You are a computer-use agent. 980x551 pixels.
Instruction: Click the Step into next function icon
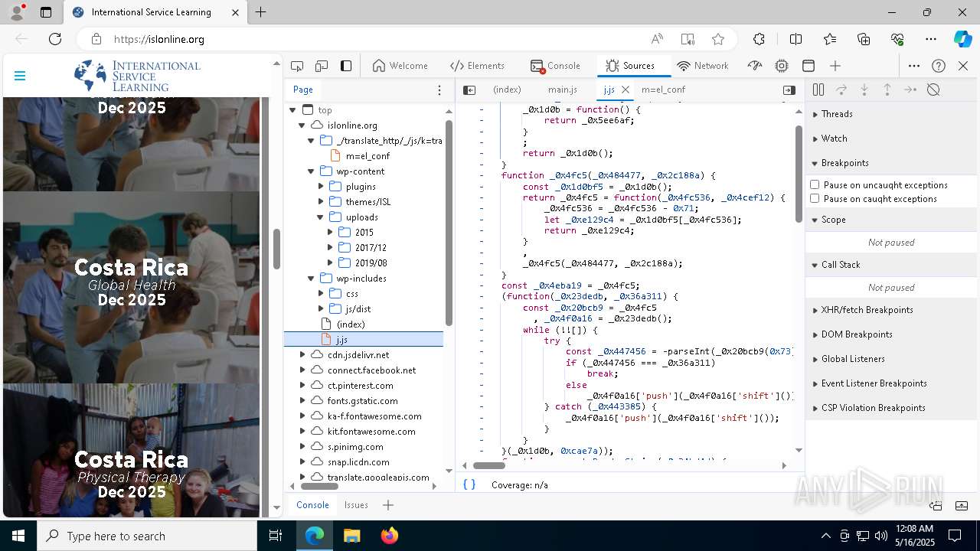pos(864,90)
